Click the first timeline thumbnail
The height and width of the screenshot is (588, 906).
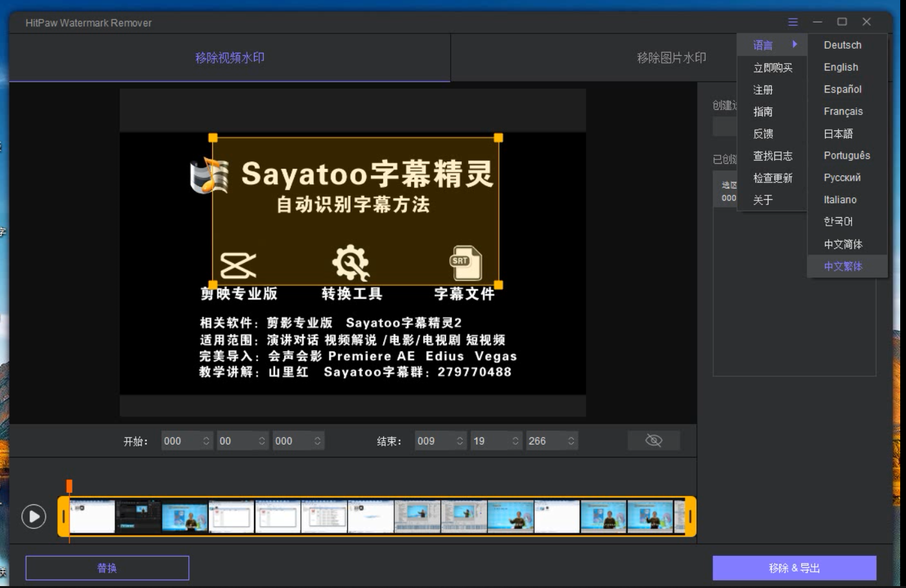(x=92, y=517)
